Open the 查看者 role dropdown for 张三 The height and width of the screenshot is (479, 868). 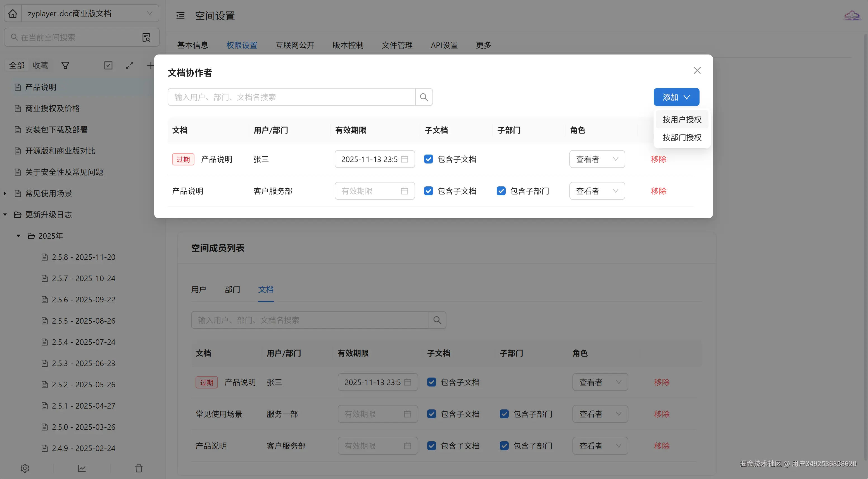(x=597, y=159)
